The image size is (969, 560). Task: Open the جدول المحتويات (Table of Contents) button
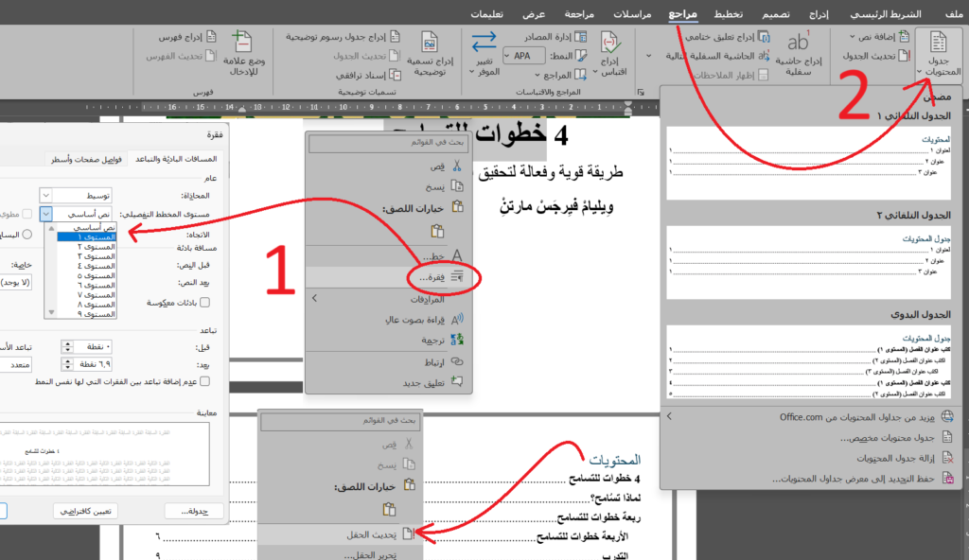[x=939, y=55]
